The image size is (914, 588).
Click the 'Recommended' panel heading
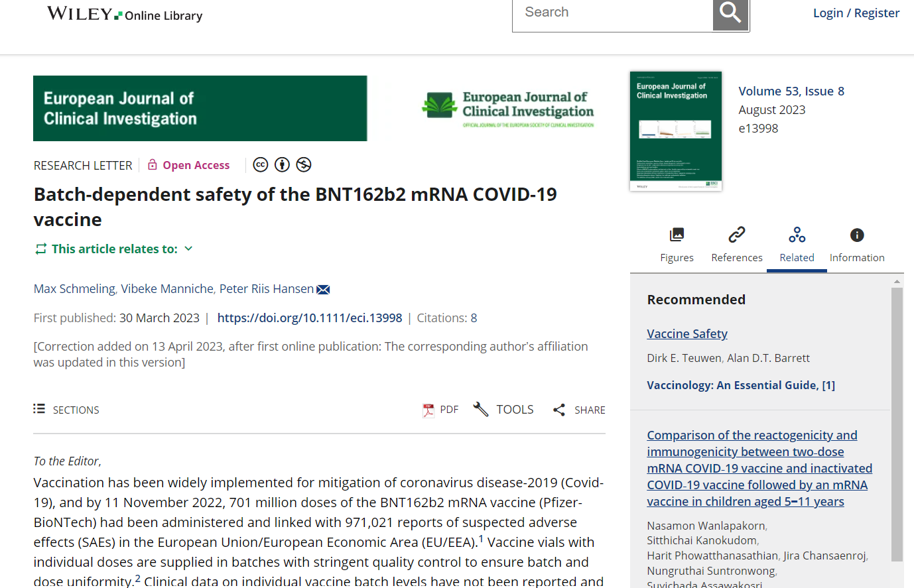696,300
